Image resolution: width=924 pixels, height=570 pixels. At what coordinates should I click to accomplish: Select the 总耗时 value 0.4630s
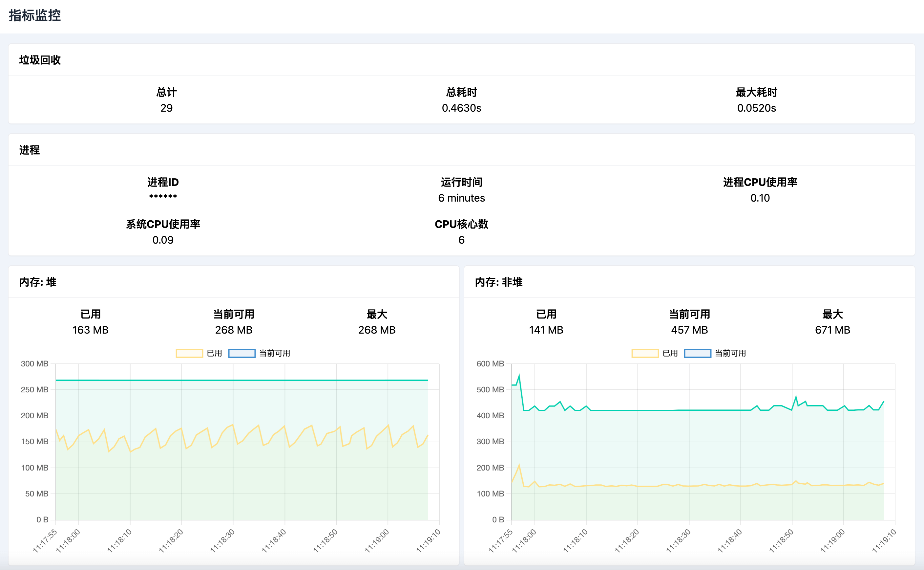click(x=461, y=108)
